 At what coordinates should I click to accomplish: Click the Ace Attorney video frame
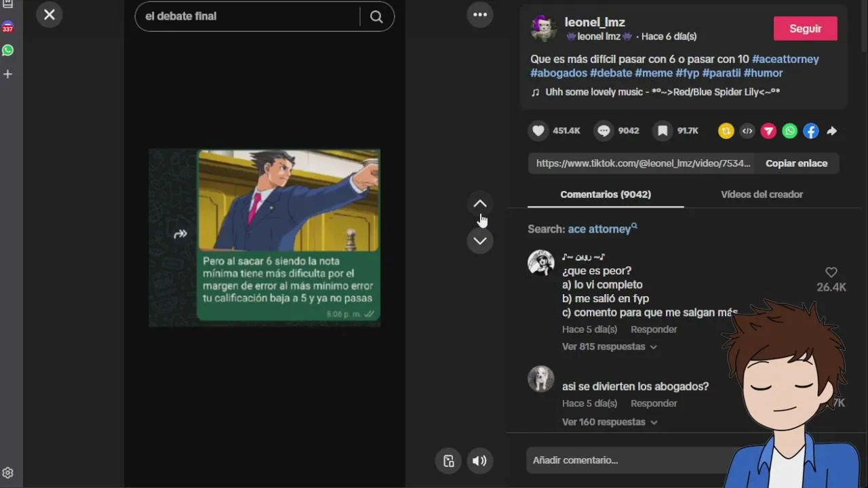(264, 238)
